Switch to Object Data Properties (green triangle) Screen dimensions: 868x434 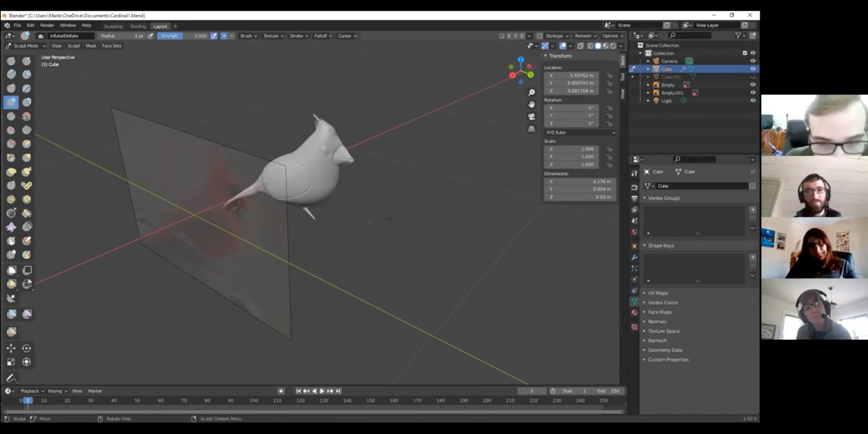[635, 301]
